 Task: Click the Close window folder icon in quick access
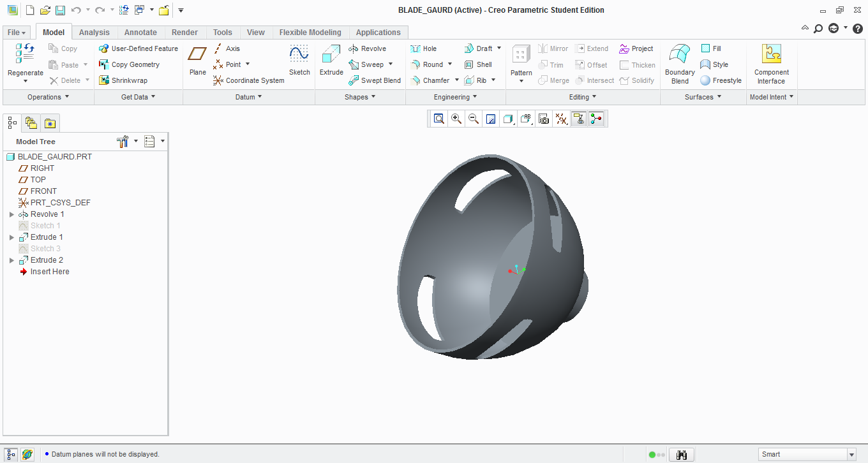(x=164, y=10)
